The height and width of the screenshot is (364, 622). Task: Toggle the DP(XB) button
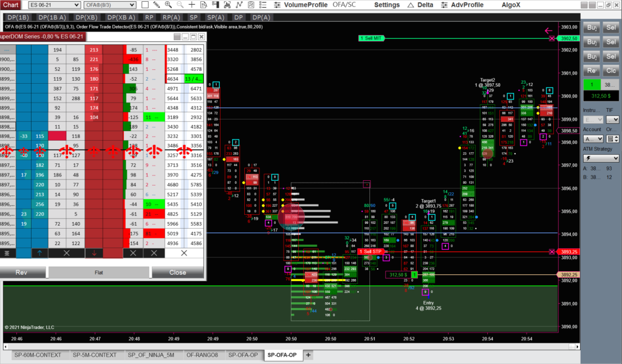[86, 18]
